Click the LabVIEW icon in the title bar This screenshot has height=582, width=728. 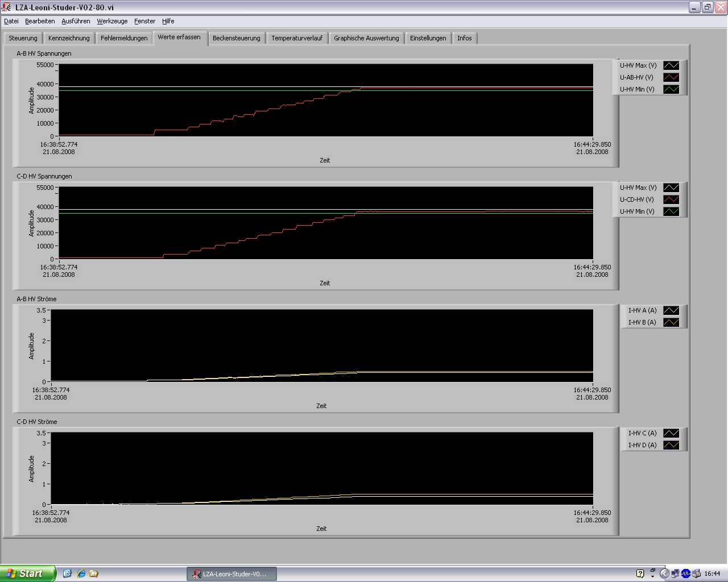click(x=7, y=7)
